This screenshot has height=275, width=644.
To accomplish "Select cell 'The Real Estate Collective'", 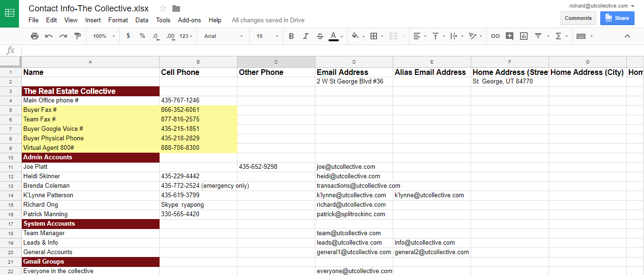I will [x=90, y=91].
